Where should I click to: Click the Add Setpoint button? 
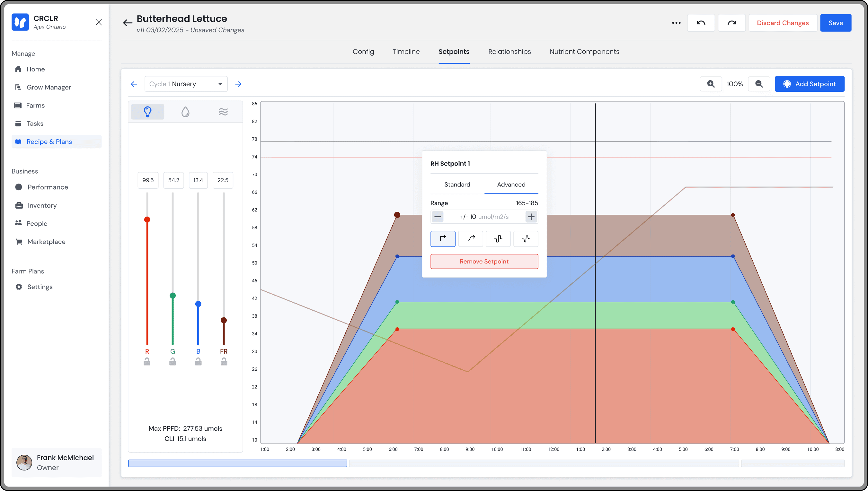click(x=809, y=84)
